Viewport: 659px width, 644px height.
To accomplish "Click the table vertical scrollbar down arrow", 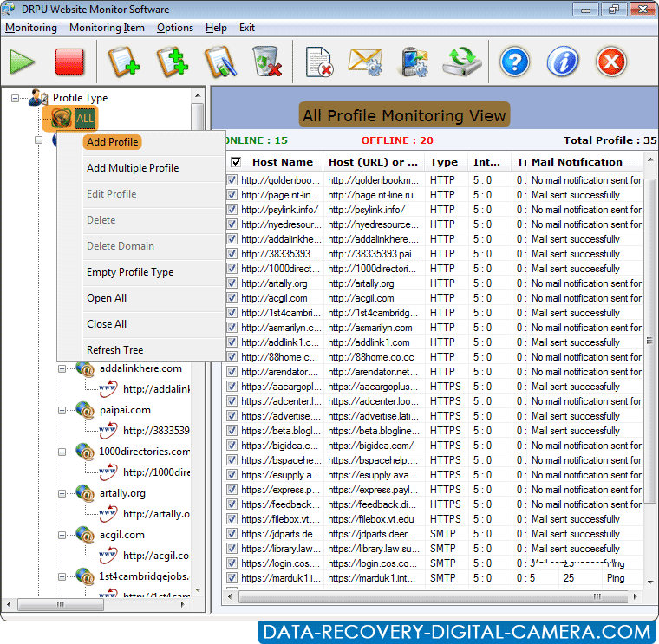I will tap(650, 582).
